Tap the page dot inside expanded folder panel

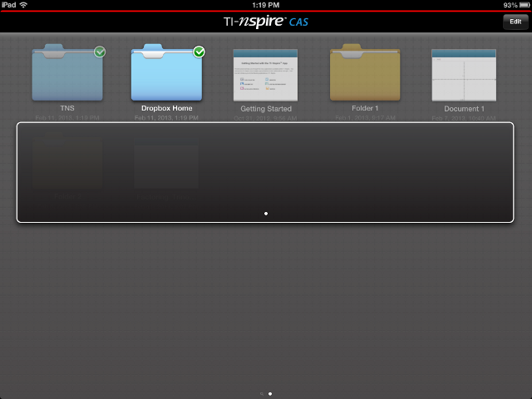pyautogui.click(x=265, y=214)
